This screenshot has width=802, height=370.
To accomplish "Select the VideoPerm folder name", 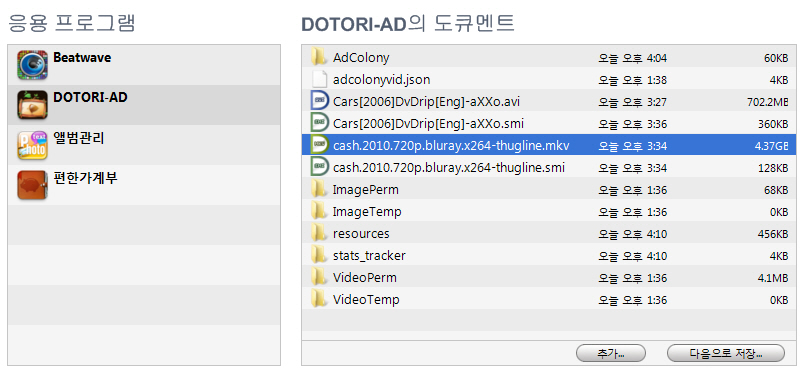I will click(365, 278).
